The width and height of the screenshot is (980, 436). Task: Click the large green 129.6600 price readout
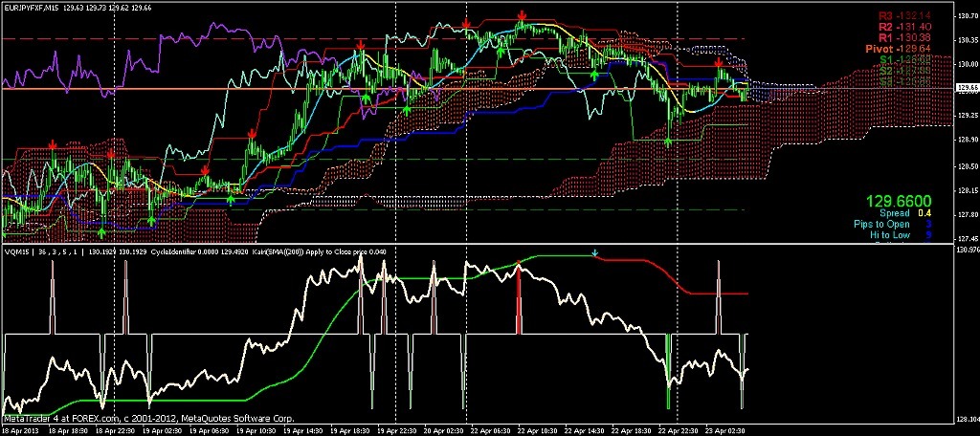click(899, 201)
